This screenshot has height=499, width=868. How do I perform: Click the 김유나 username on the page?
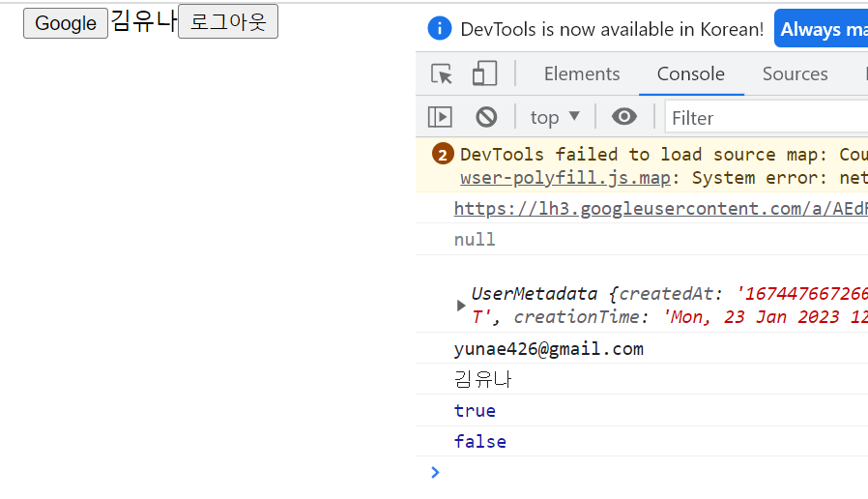click(x=143, y=21)
